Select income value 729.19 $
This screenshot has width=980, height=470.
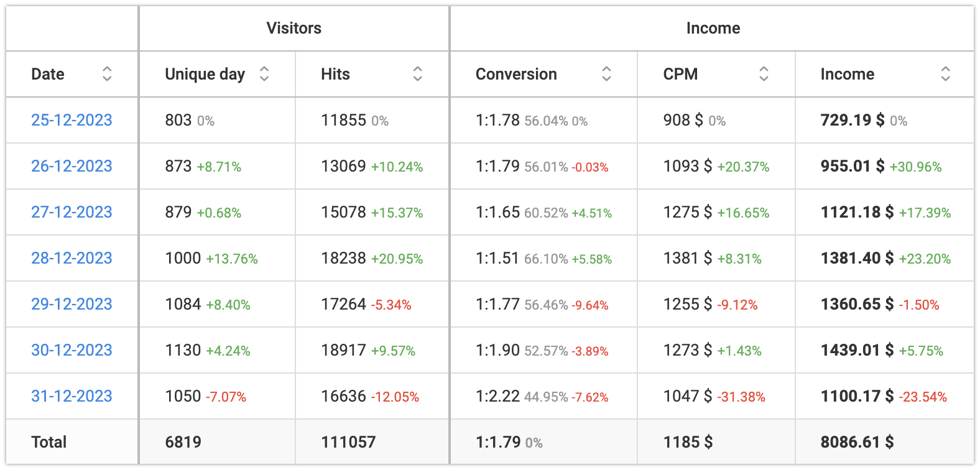(x=853, y=120)
